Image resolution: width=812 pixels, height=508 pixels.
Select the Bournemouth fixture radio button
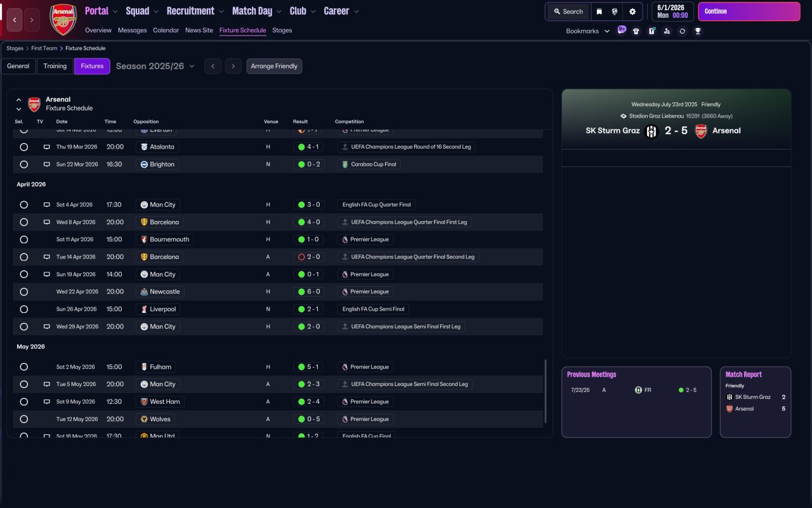click(x=24, y=239)
